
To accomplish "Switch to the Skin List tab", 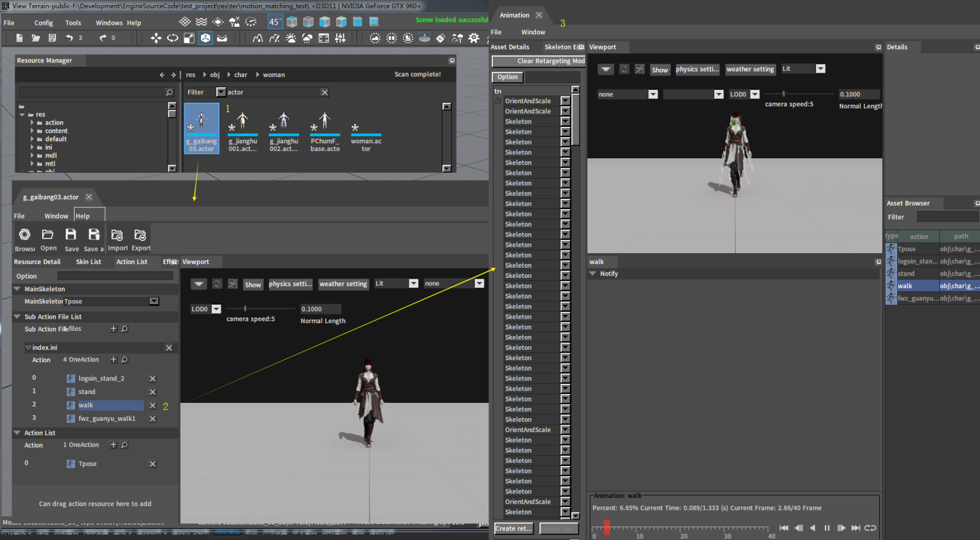I will (x=88, y=262).
